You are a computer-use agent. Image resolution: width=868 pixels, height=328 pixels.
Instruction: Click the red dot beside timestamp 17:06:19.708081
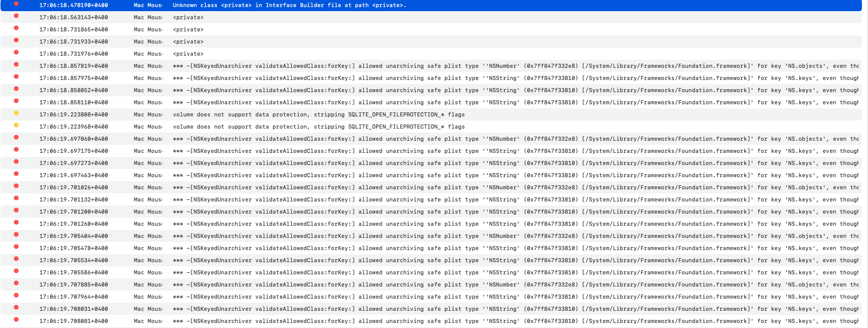[x=16, y=319]
